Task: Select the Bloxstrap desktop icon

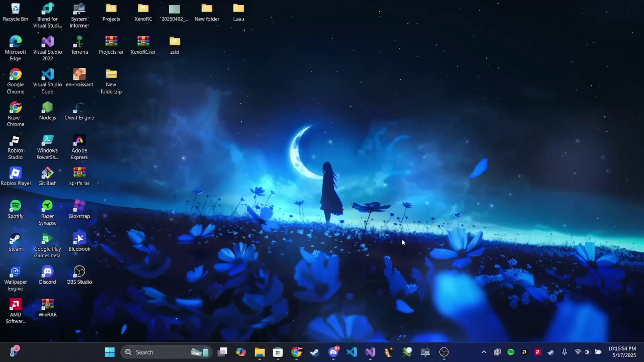Action: [79, 209]
